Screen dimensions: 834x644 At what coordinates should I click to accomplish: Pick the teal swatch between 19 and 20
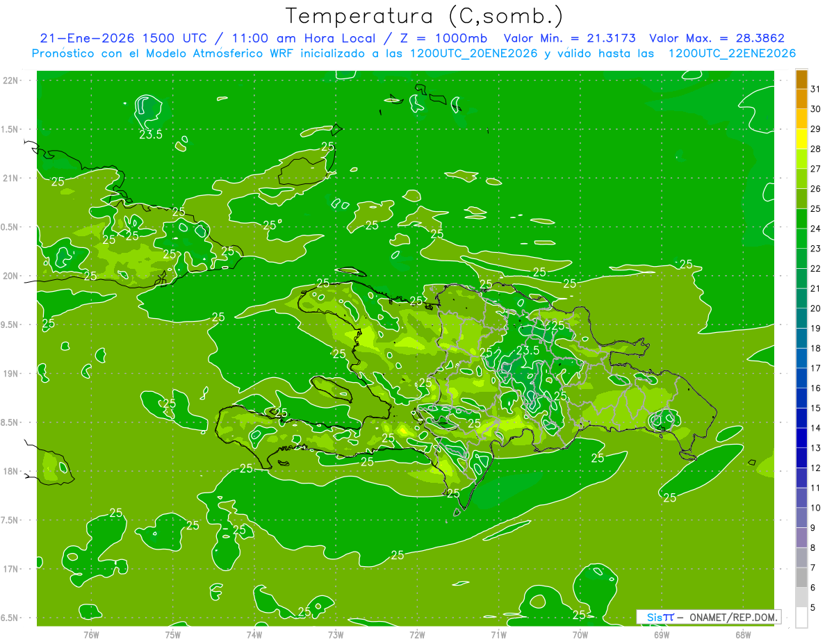801,318
